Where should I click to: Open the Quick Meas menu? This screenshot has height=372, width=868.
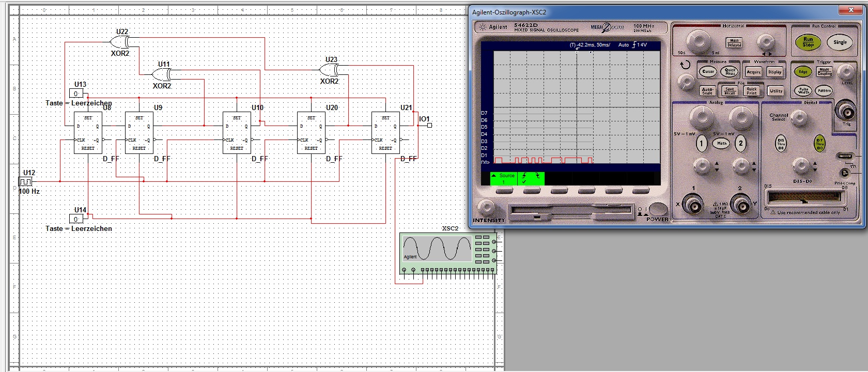click(730, 72)
